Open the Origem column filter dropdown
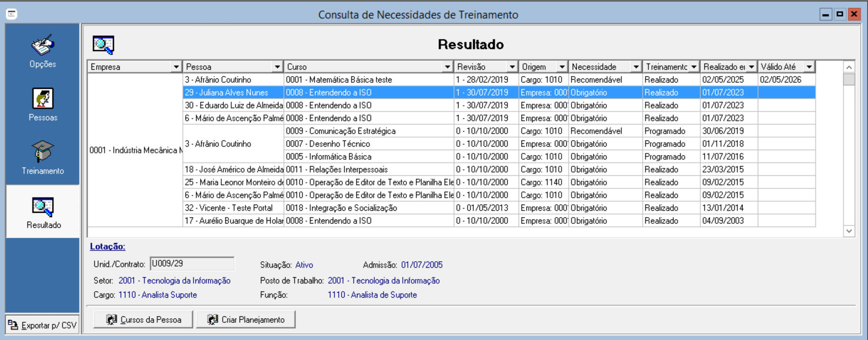Viewport: 868px width, 340px height. pos(562,67)
